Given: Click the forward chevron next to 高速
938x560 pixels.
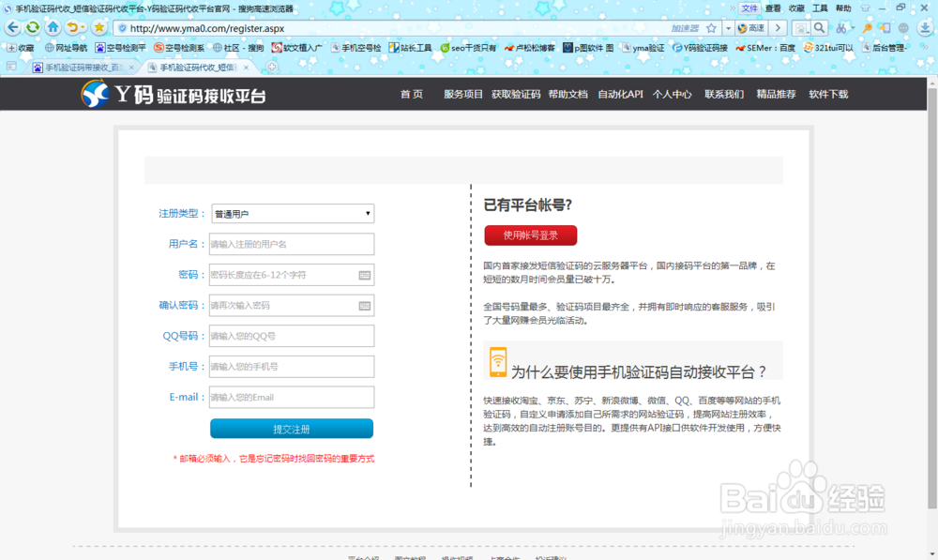Looking at the screenshot, I should pyautogui.click(x=778, y=28).
